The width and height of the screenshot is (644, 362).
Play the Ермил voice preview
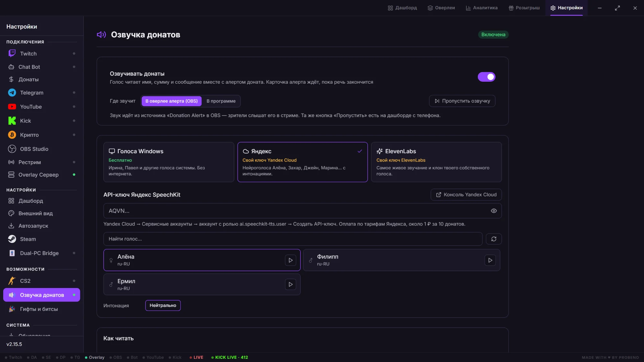[x=290, y=284]
